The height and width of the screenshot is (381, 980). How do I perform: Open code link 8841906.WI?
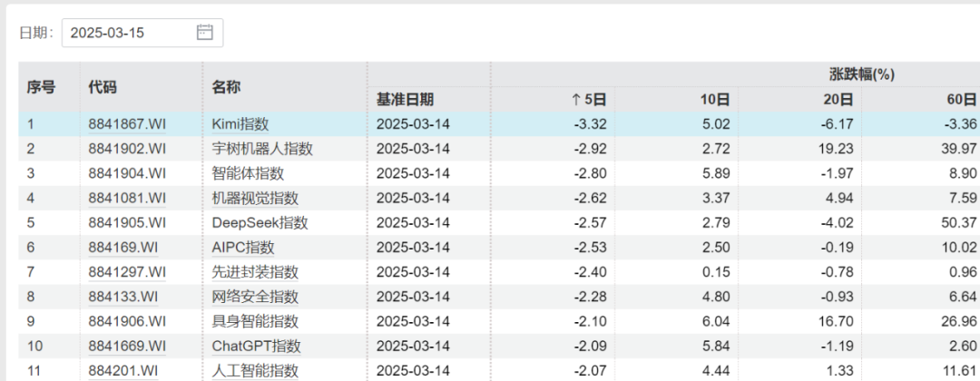[x=127, y=322]
